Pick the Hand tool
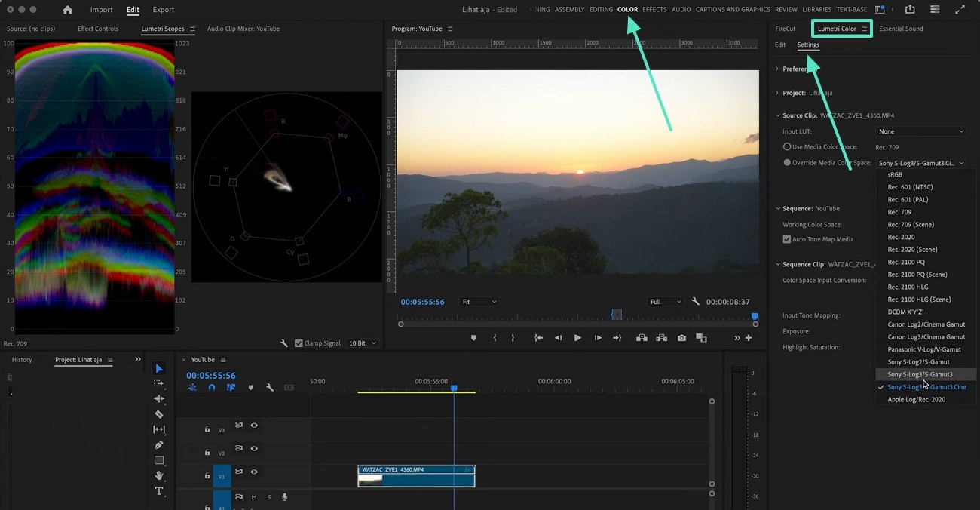The image size is (980, 510). [x=159, y=475]
